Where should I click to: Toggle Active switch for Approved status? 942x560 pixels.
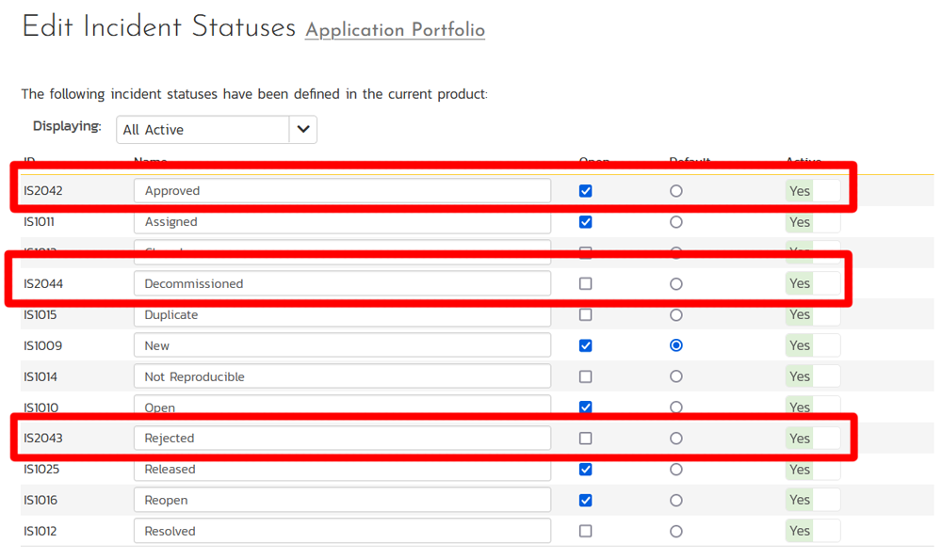tap(813, 191)
